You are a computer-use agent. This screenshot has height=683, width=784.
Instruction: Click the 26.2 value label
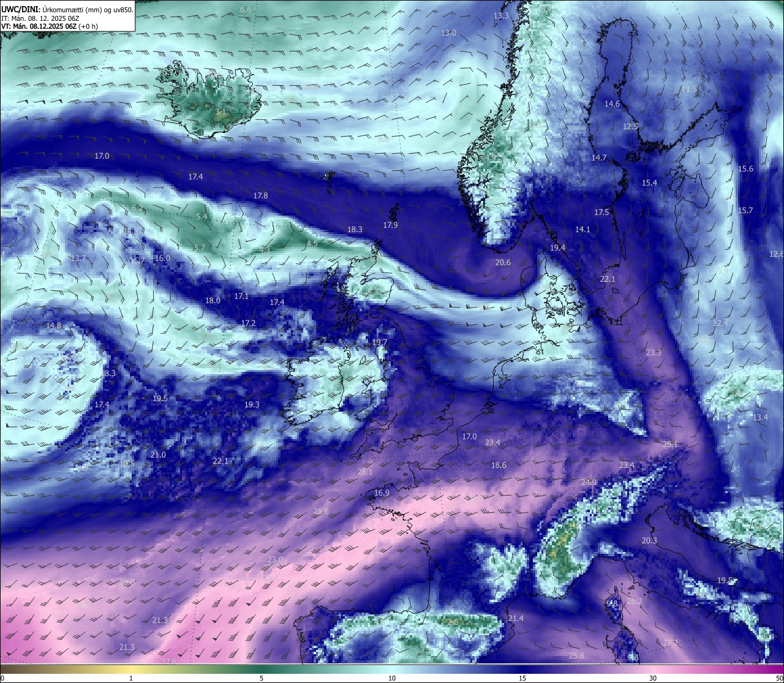click(635, 601)
